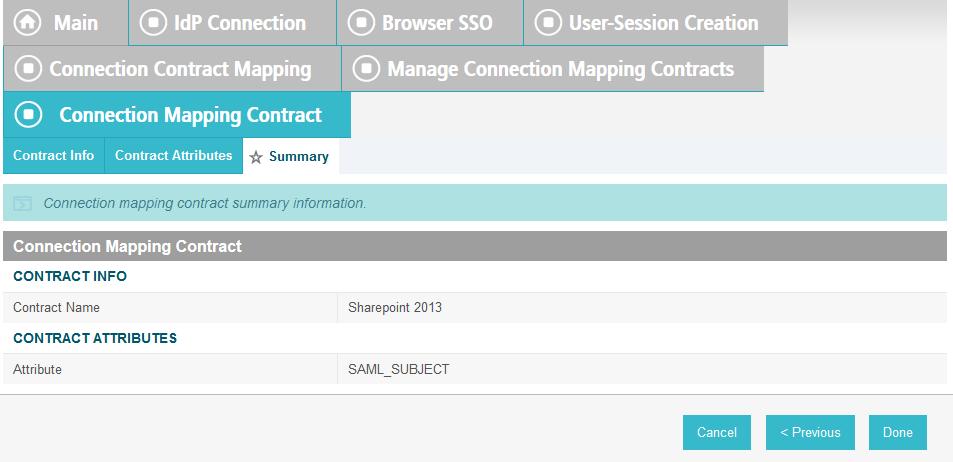Select the Summary tab label
Image resolution: width=953 pixels, height=462 pixels.
(298, 156)
